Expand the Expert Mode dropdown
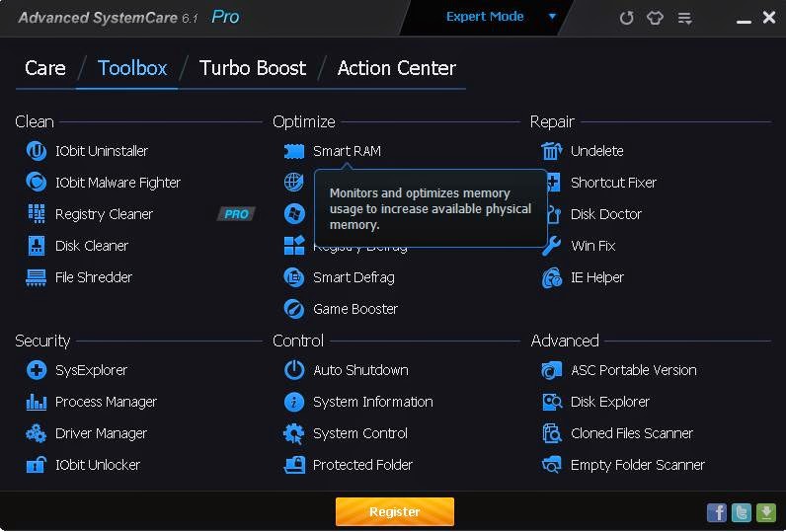The height and width of the screenshot is (532, 786). pos(552,17)
